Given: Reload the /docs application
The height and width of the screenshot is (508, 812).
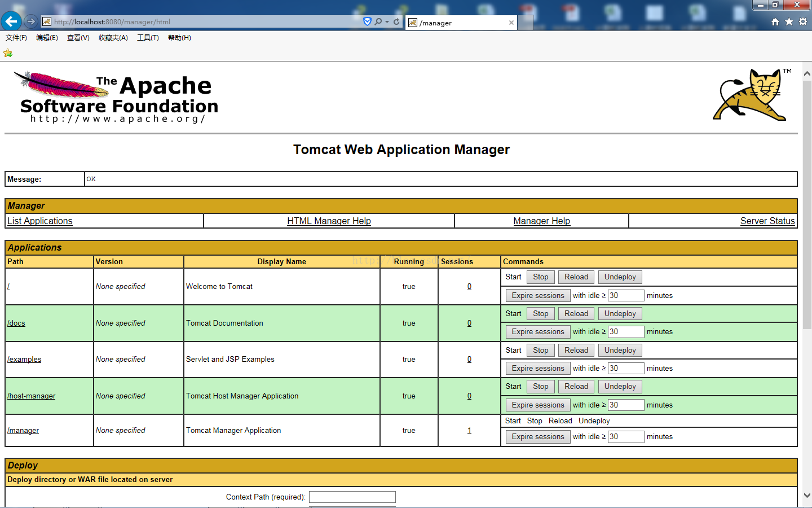Looking at the screenshot, I should 576,314.
